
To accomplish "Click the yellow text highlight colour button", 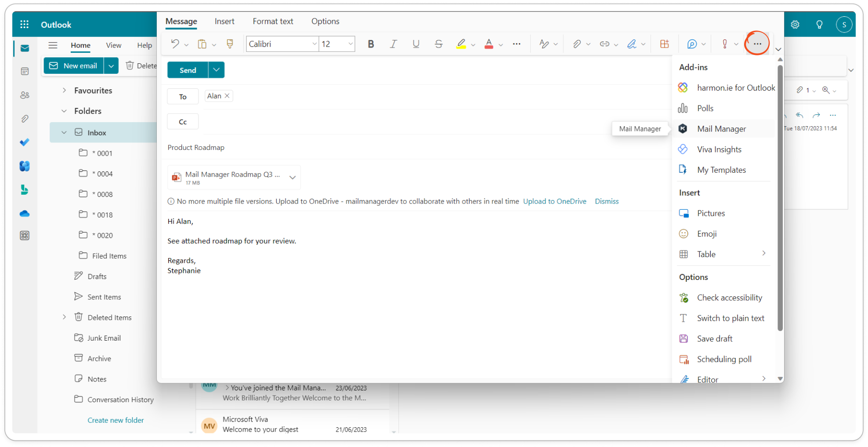I will coord(461,44).
